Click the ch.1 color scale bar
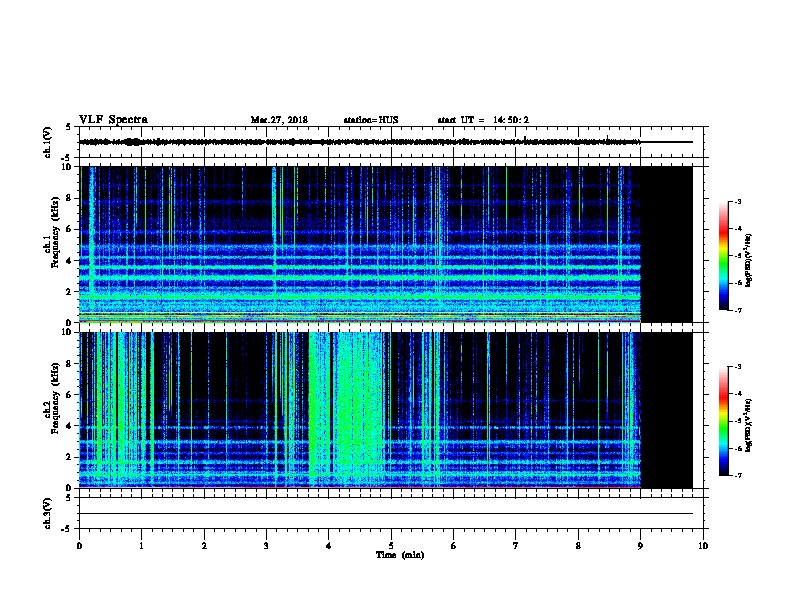Image resolution: width=792 pixels, height=612 pixels. tap(723, 256)
